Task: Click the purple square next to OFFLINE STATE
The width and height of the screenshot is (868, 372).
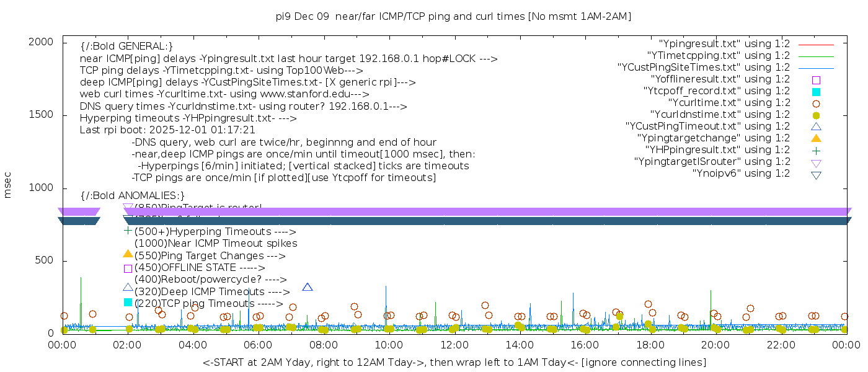Action: coord(128,268)
